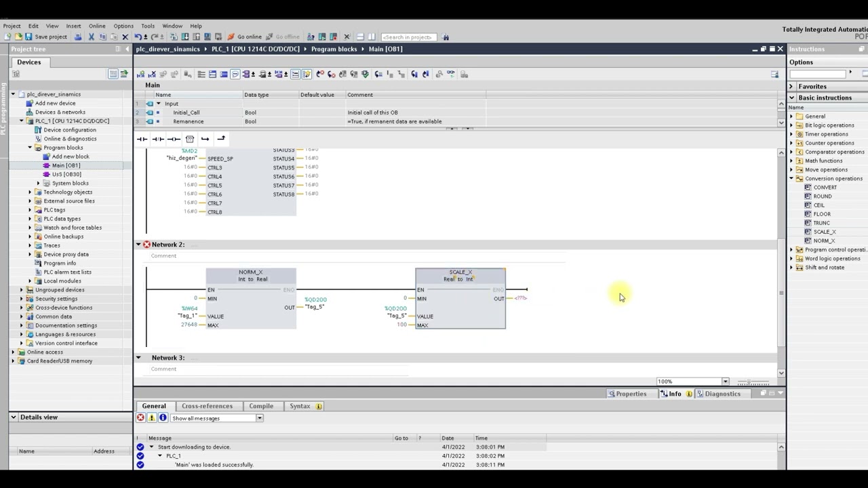Click the PLC_1 breadcrumb segment
Screen dimensions: 868x488
pyautogui.click(x=255, y=49)
